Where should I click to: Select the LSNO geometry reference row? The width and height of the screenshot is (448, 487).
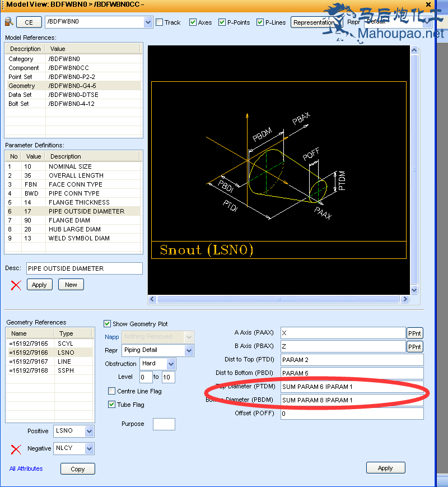[50, 353]
